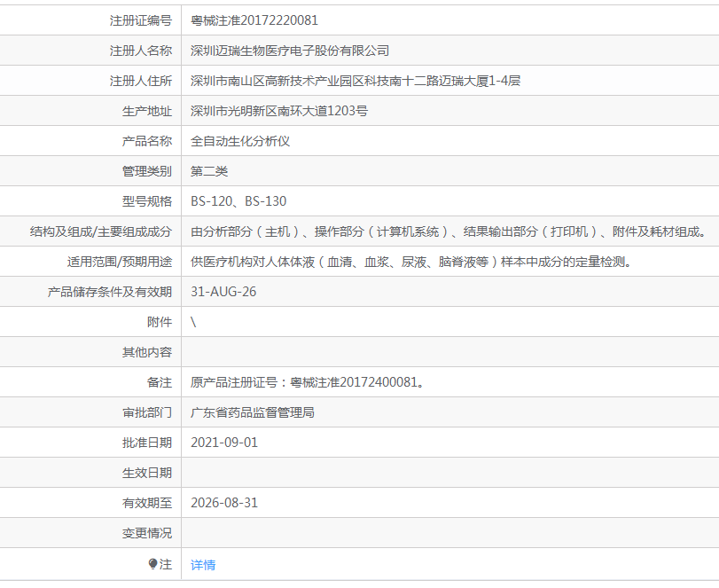Click the lightbulb icon beside 注
This screenshot has width=719, height=588.
click(153, 564)
